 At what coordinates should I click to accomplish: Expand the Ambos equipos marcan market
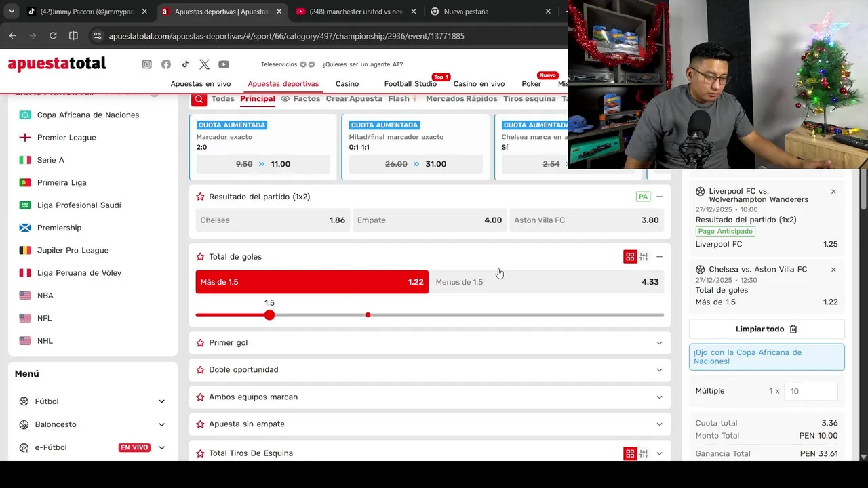click(659, 397)
